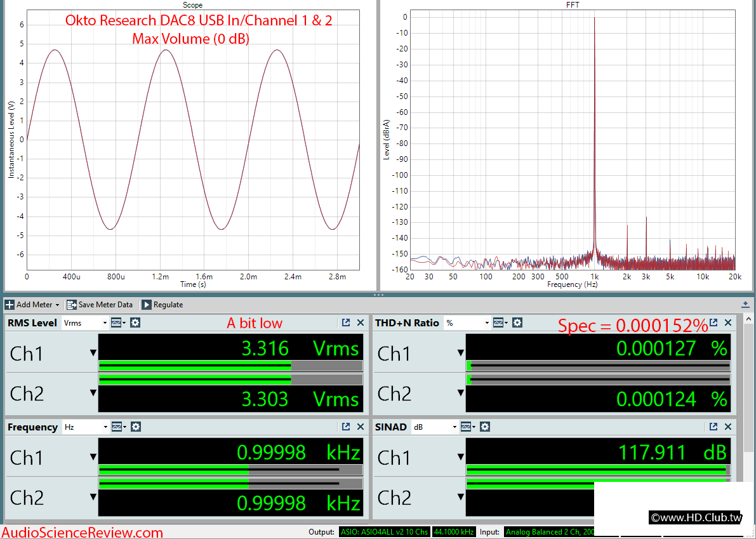The width and height of the screenshot is (756, 539).
Task: Click the 0.000127 % Ch1 THD+N reading
Action: pyautogui.click(x=672, y=348)
